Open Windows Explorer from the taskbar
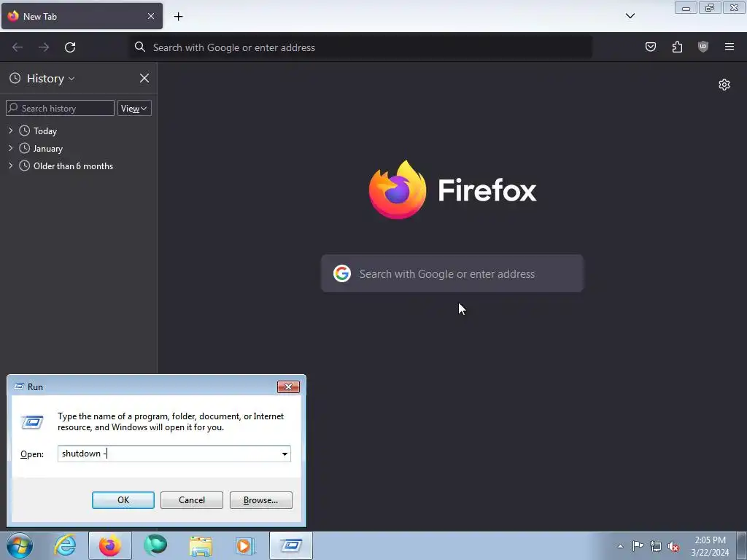Image resolution: width=747 pixels, height=560 pixels. coord(201,546)
